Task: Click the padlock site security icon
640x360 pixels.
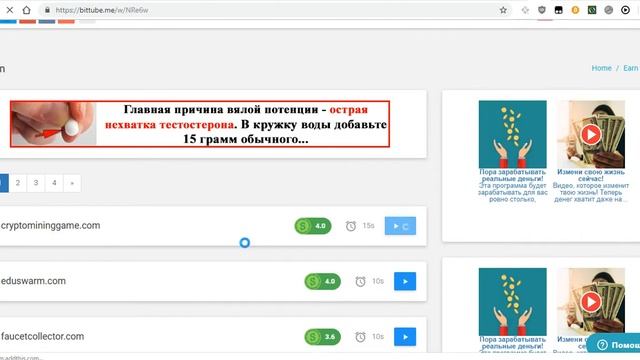Action: (47, 10)
